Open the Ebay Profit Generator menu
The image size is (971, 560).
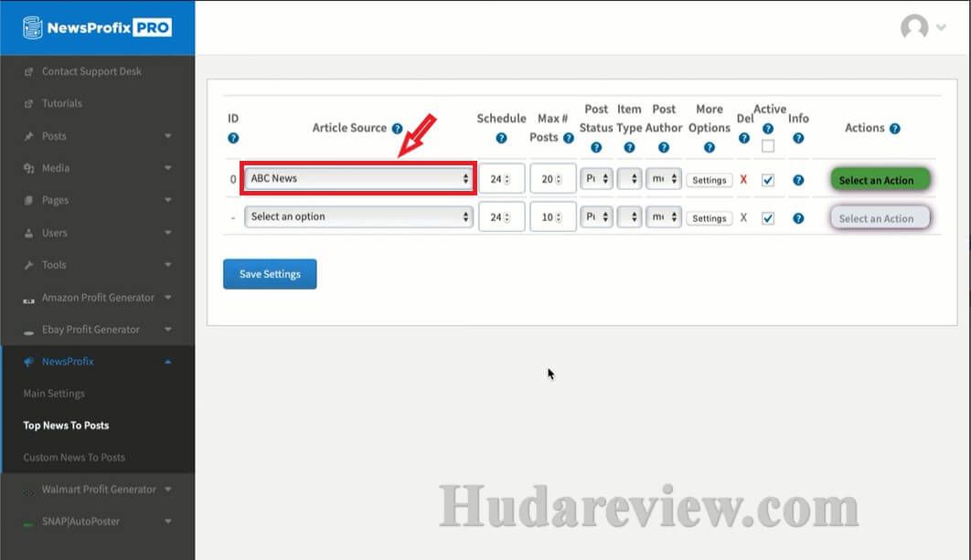tap(98, 330)
